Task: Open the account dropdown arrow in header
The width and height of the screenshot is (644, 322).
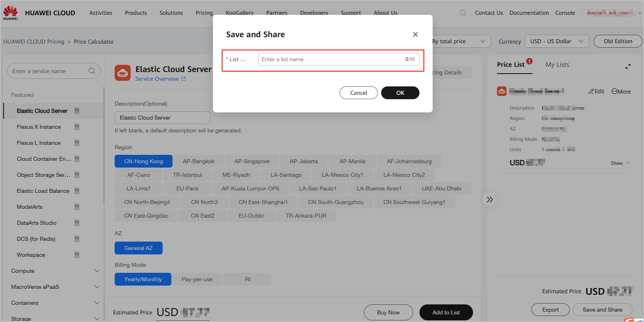Action: pos(640,13)
